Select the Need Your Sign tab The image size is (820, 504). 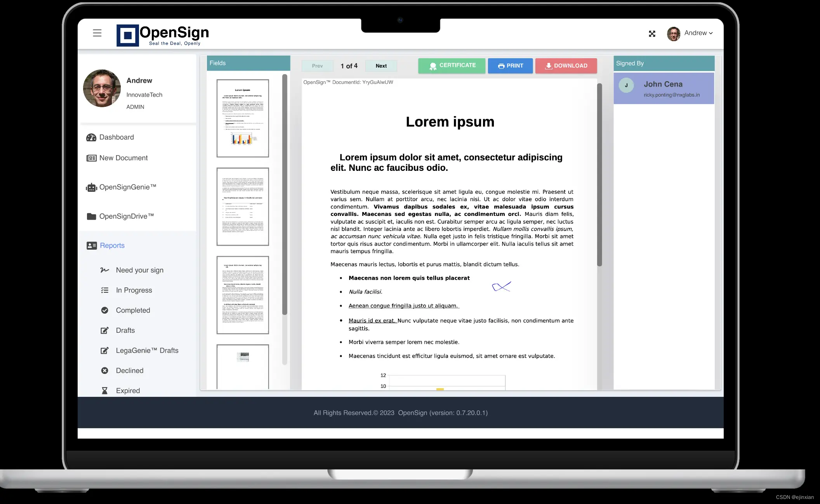click(x=139, y=270)
